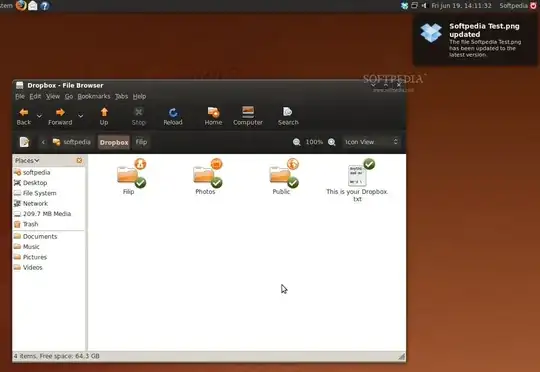The height and width of the screenshot is (372, 540).
Task: Select the Filip folder icon
Action: 129,176
